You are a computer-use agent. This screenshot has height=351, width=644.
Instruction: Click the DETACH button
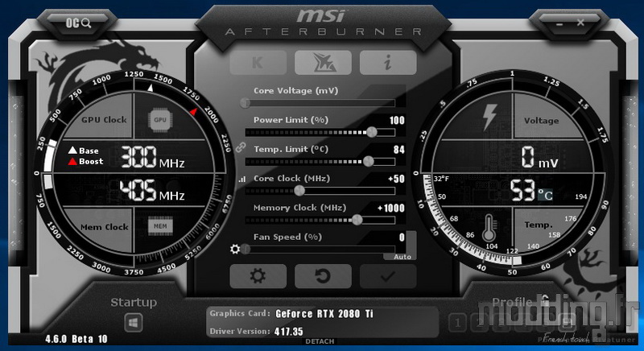tap(320, 341)
